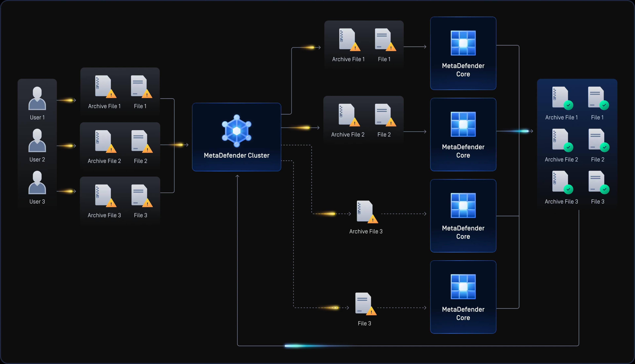Click the User 2 person icon
This screenshot has height=364, width=635.
click(x=37, y=141)
